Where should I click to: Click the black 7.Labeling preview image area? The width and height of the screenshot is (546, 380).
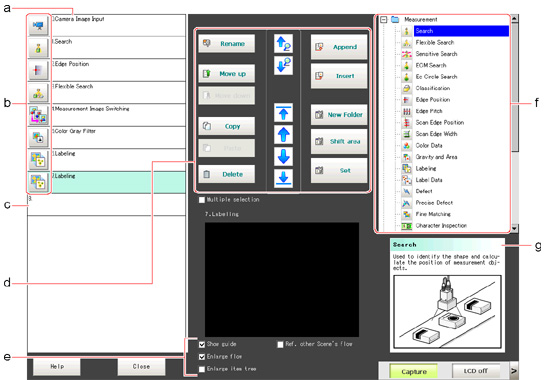coord(282,280)
